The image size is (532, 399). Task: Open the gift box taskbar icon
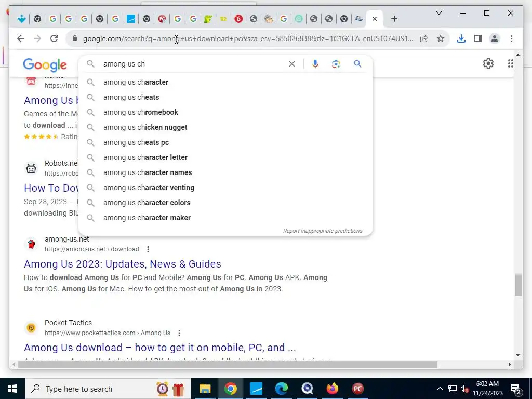click(x=178, y=389)
